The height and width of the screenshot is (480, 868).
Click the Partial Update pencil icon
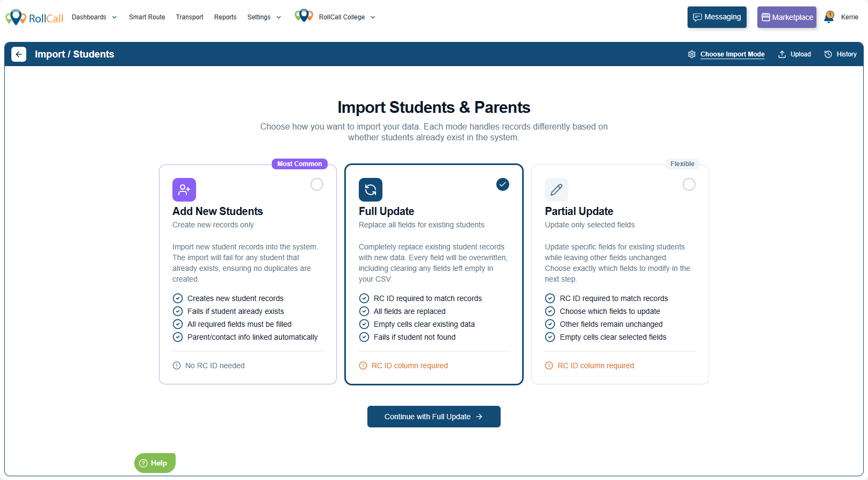point(556,190)
